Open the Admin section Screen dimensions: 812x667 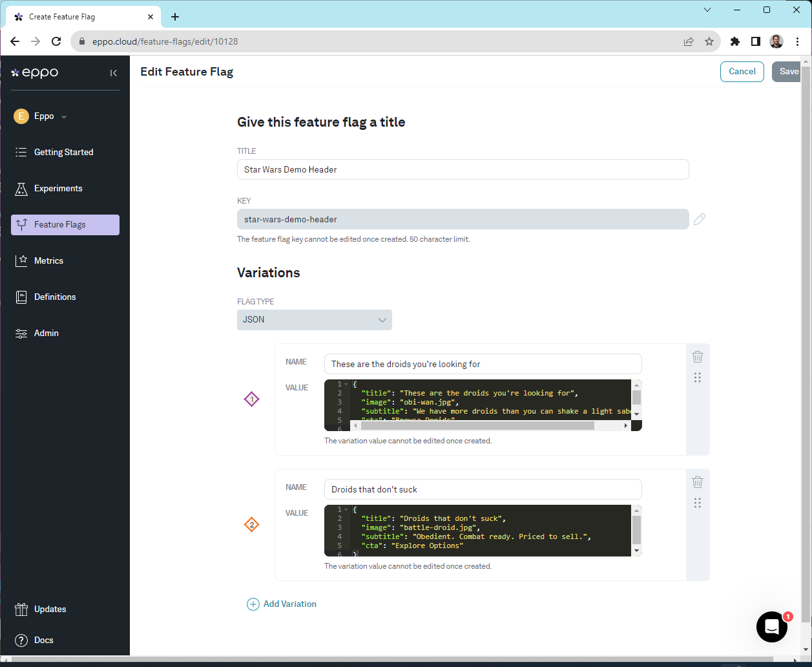coord(45,333)
